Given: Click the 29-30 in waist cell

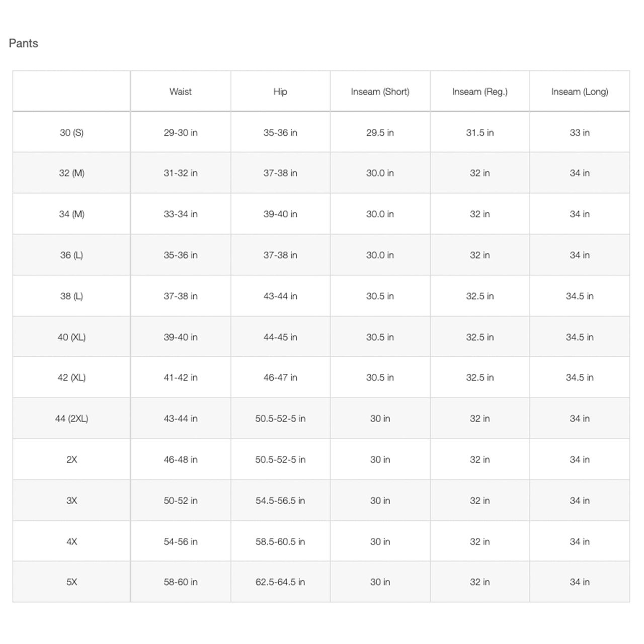Looking at the screenshot, I should 180,133.
